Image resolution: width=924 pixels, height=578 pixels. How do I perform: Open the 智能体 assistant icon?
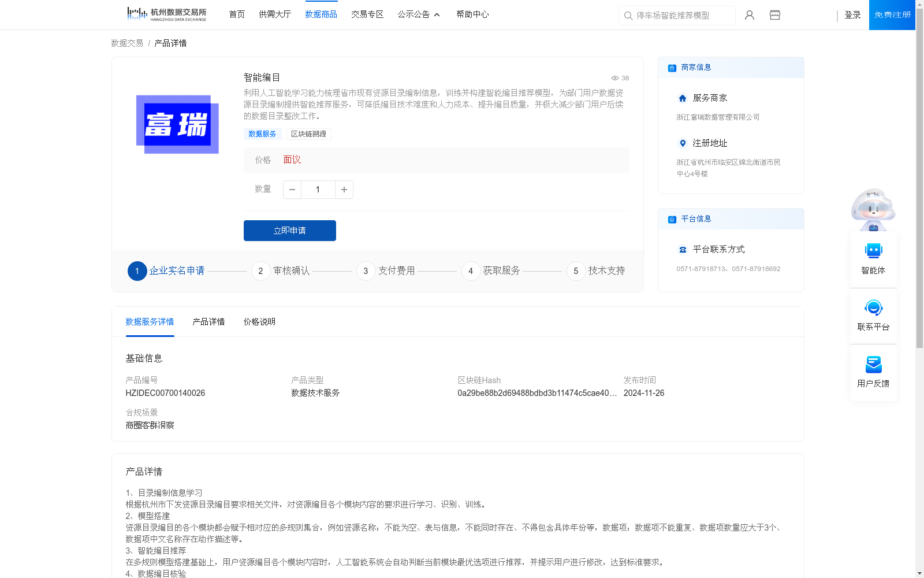(873, 251)
